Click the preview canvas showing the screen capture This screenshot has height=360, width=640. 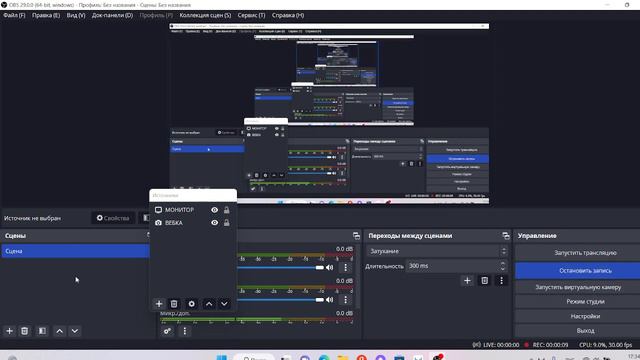[x=329, y=113]
